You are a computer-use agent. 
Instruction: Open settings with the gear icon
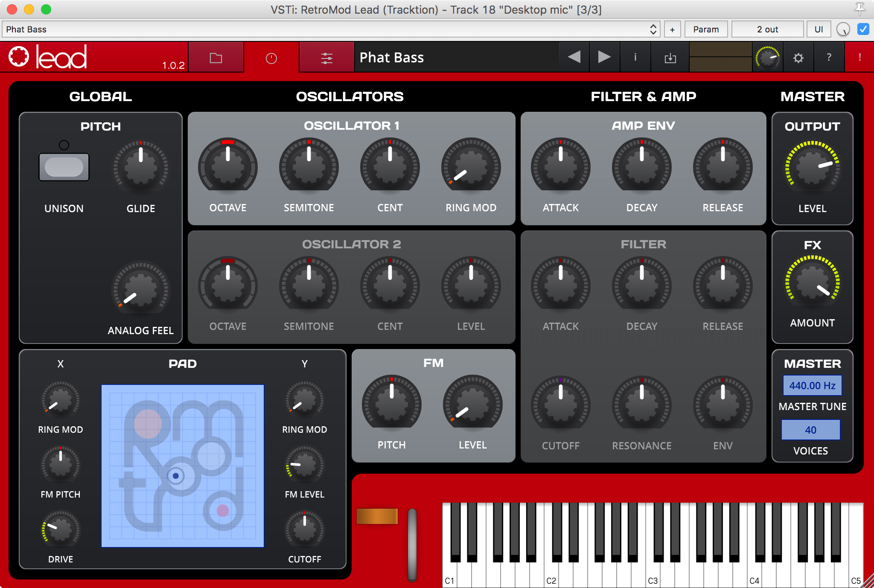pos(798,58)
